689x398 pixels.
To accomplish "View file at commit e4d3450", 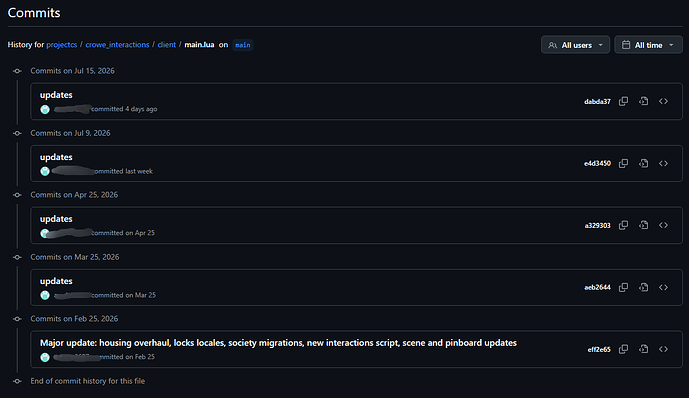I will (644, 163).
